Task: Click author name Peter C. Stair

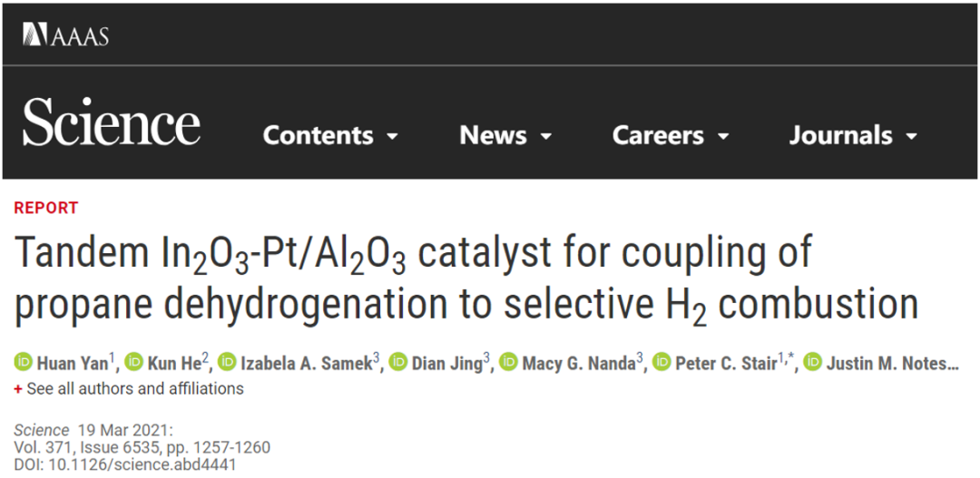Action: (x=726, y=363)
